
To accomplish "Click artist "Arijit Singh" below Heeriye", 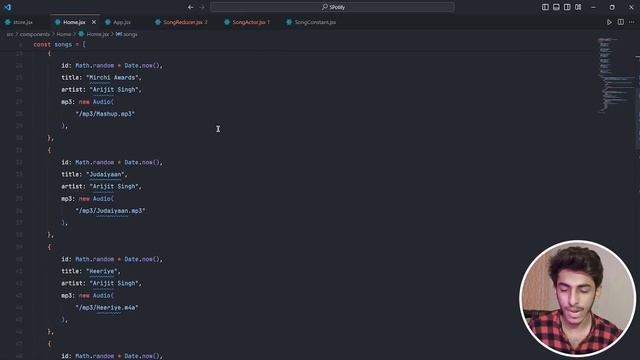I will pyautogui.click(x=114, y=283).
